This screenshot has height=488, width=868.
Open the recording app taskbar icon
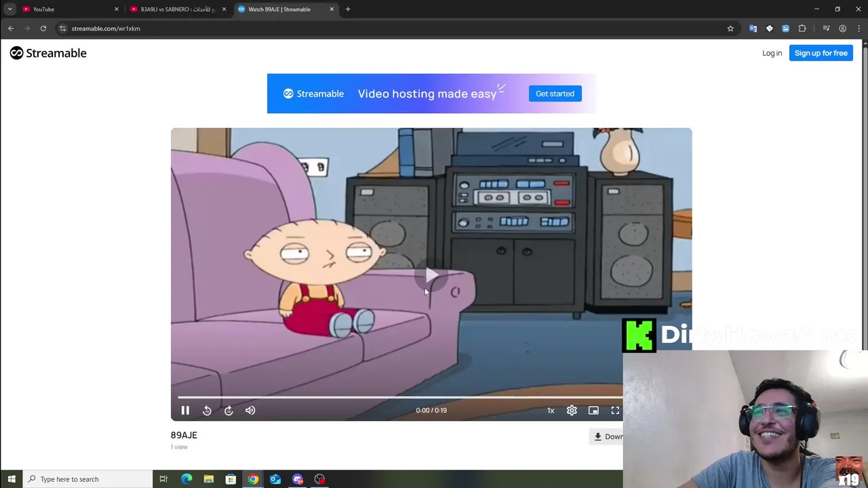[x=320, y=479]
